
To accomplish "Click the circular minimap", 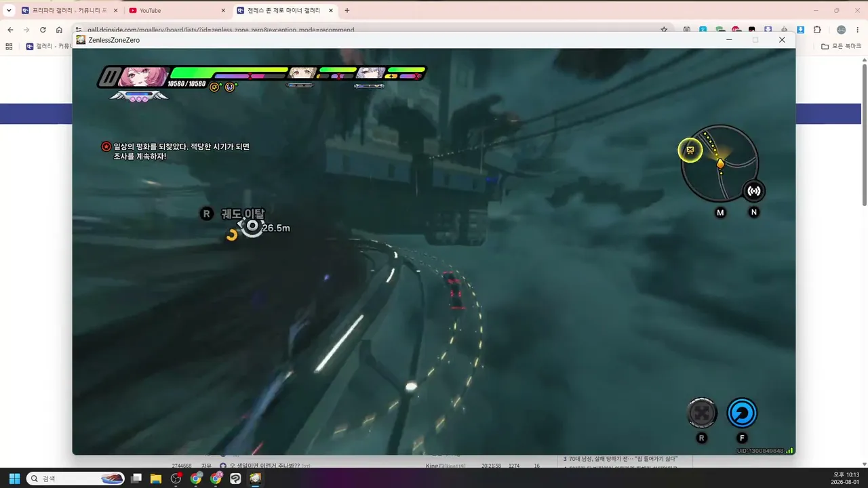I will [720, 163].
